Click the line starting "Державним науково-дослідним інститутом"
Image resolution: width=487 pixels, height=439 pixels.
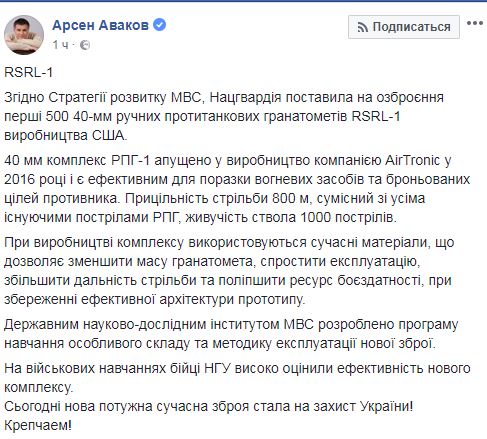[x=231, y=324]
